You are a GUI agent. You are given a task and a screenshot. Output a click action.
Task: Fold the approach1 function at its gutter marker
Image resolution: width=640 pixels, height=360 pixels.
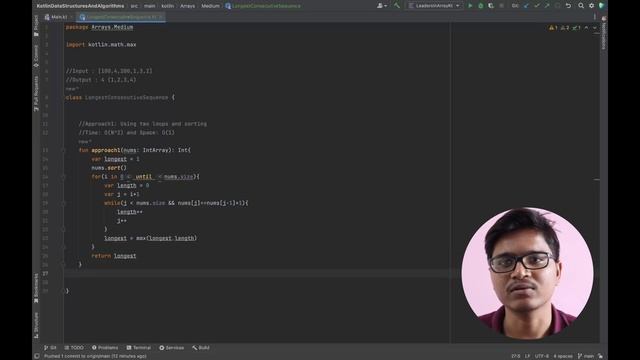(64, 150)
